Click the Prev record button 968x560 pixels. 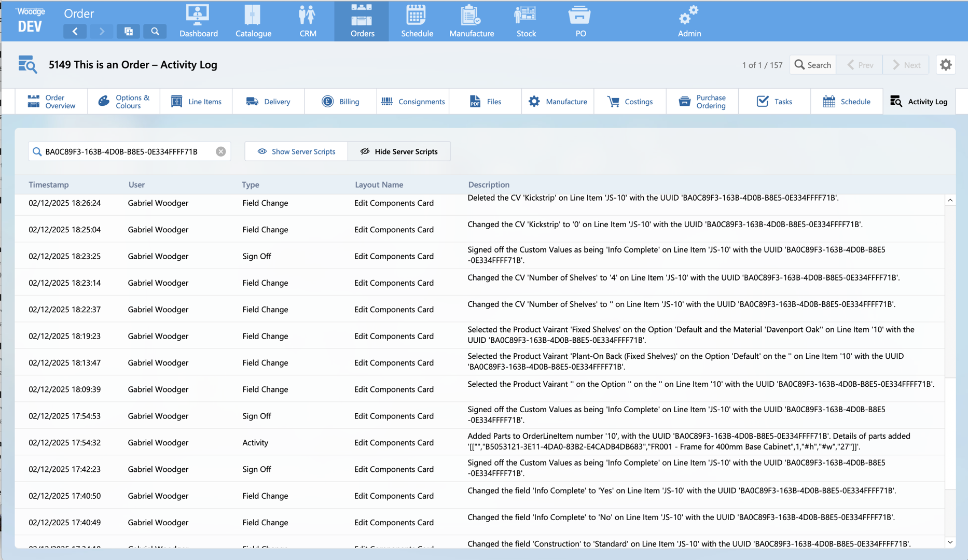[860, 65]
